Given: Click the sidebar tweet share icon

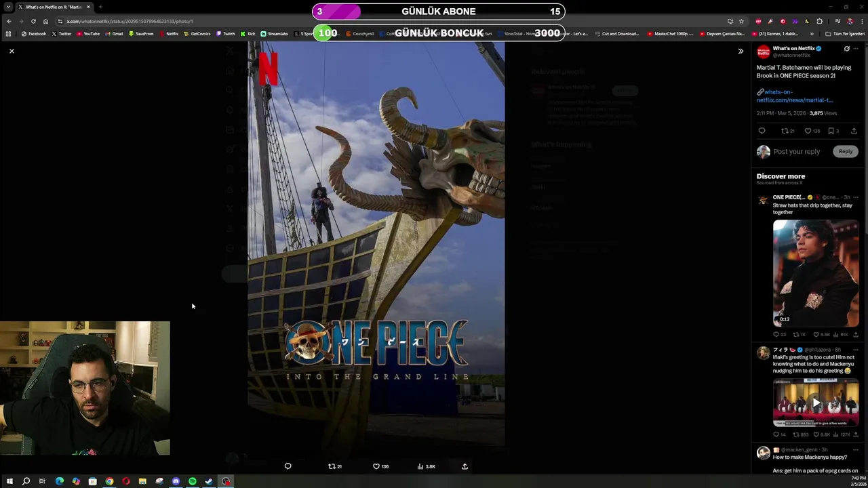Looking at the screenshot, I should (854, 131).
